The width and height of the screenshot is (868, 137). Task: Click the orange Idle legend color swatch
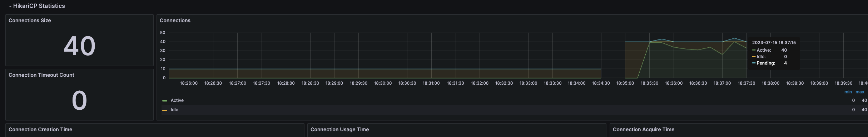(x=165, y=110)
